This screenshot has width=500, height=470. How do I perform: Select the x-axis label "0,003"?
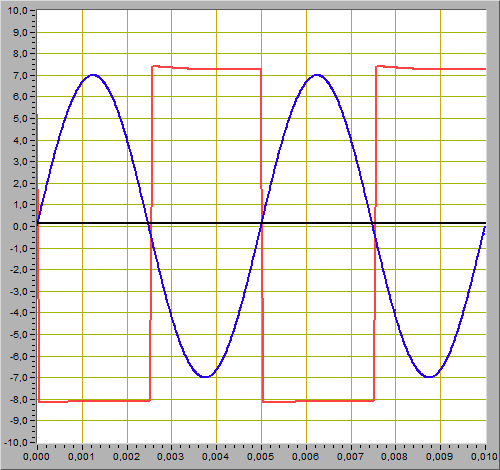tap(171, 457)
